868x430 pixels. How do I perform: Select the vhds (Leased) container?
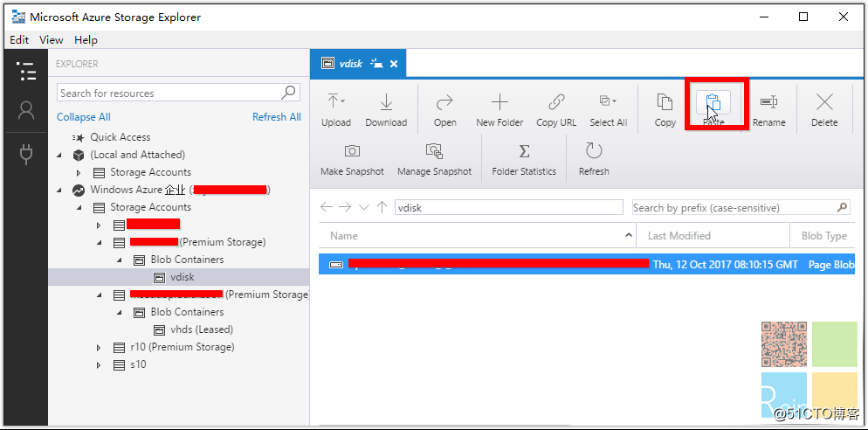tap(202, 329)
